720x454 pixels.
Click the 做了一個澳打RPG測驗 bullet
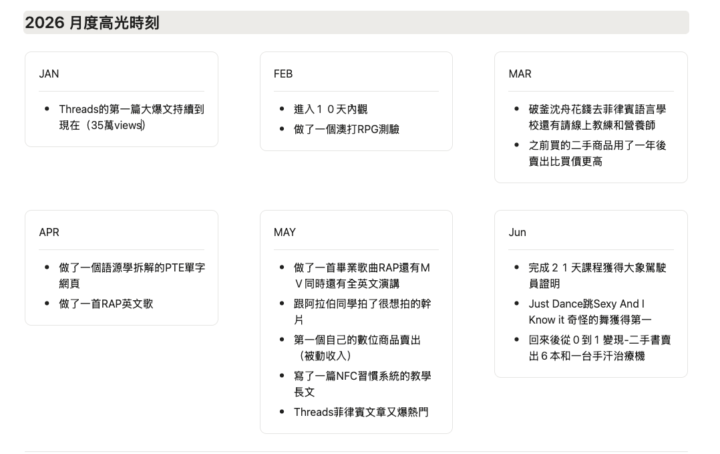[347, 129]
